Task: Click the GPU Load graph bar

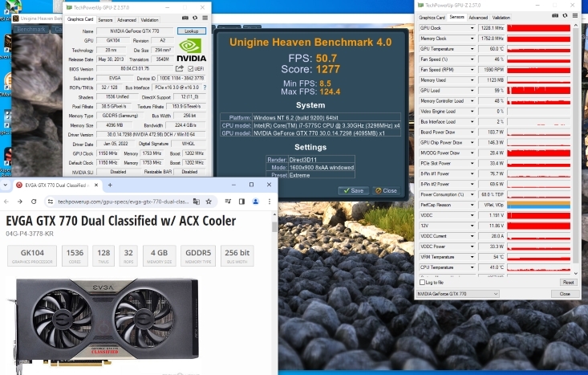Action: click(538, 91)
